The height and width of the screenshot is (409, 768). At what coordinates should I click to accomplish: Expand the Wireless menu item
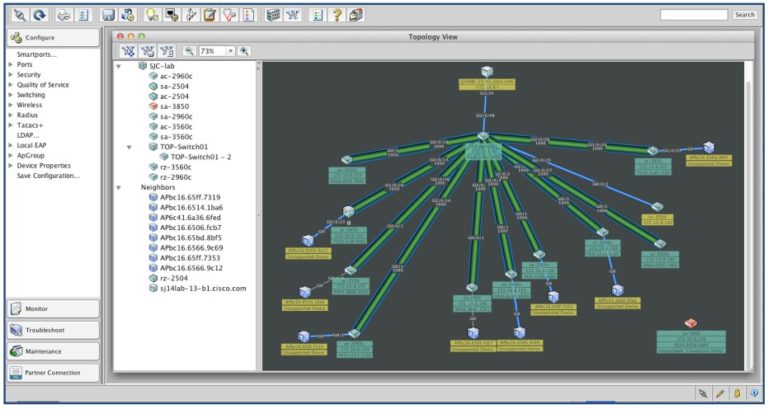coord(10,105)
